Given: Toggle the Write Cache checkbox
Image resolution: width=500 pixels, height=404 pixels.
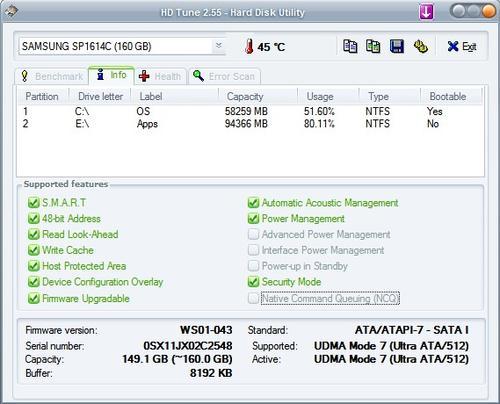Looking at the screenshot, I should click(x=34, y=250).
